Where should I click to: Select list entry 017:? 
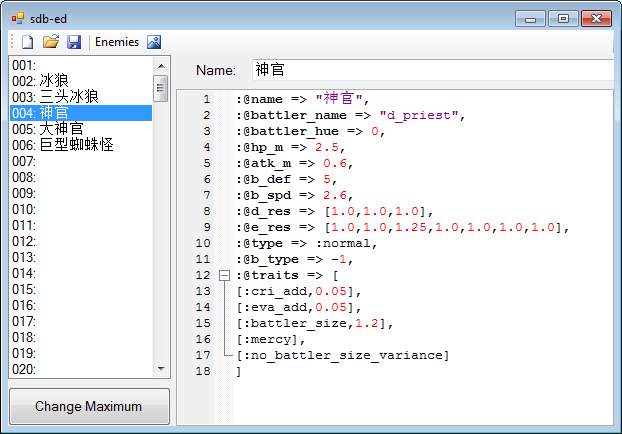click(81, 321)
